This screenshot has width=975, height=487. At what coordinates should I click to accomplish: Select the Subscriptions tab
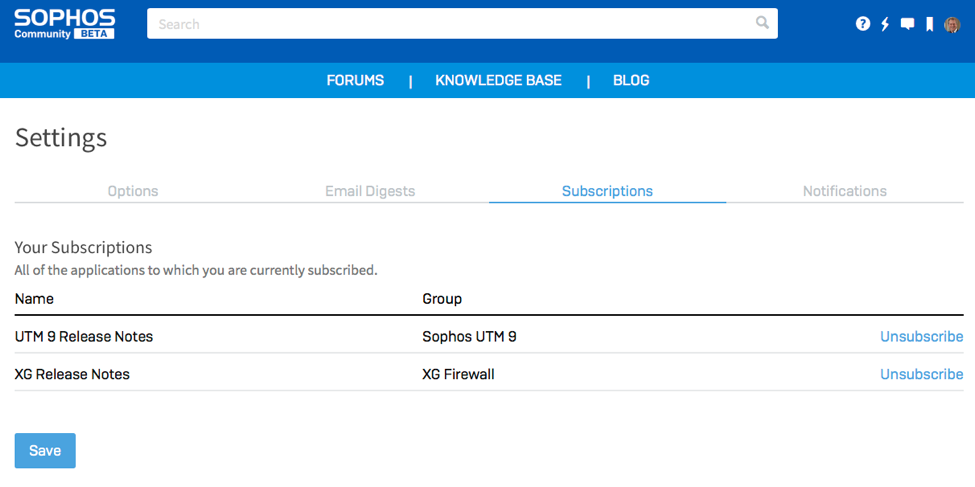608,191
